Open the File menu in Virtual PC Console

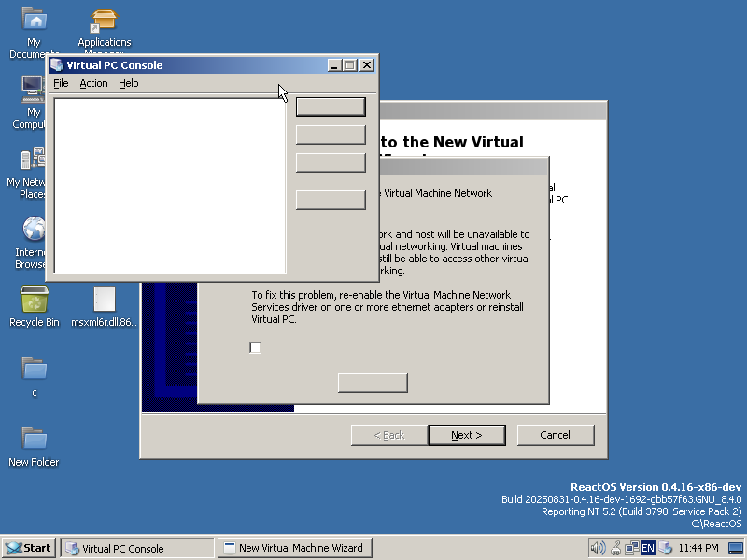[x=61, y=83]
